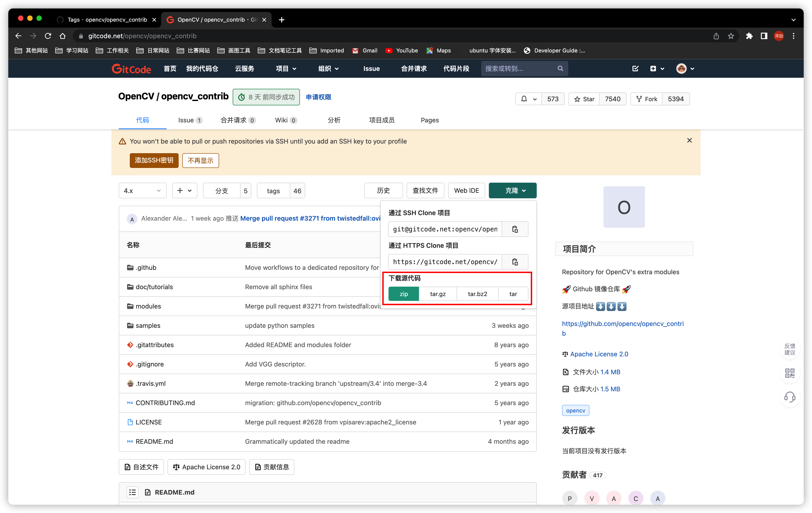The image size is (812, 513).
Task: Bookmark this page with star icon
Action: click(x=731, y=36)
